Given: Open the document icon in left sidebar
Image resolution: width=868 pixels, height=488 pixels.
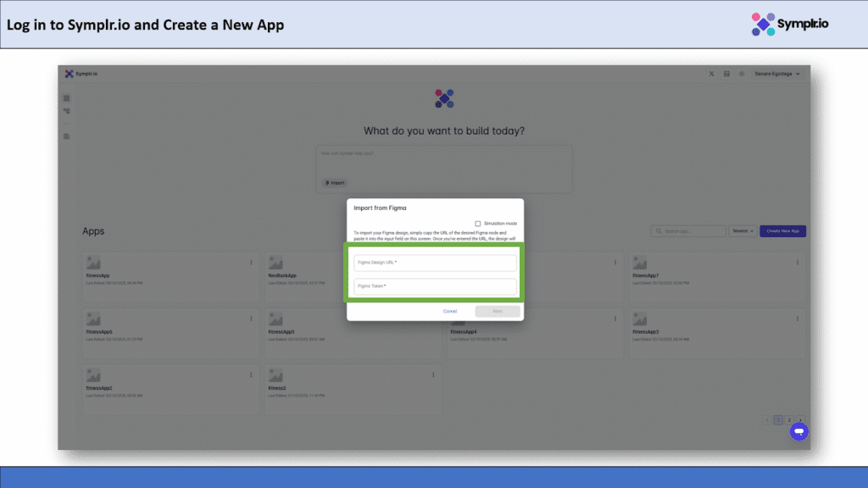Looking at the screenshot, I should coord(67,136).
